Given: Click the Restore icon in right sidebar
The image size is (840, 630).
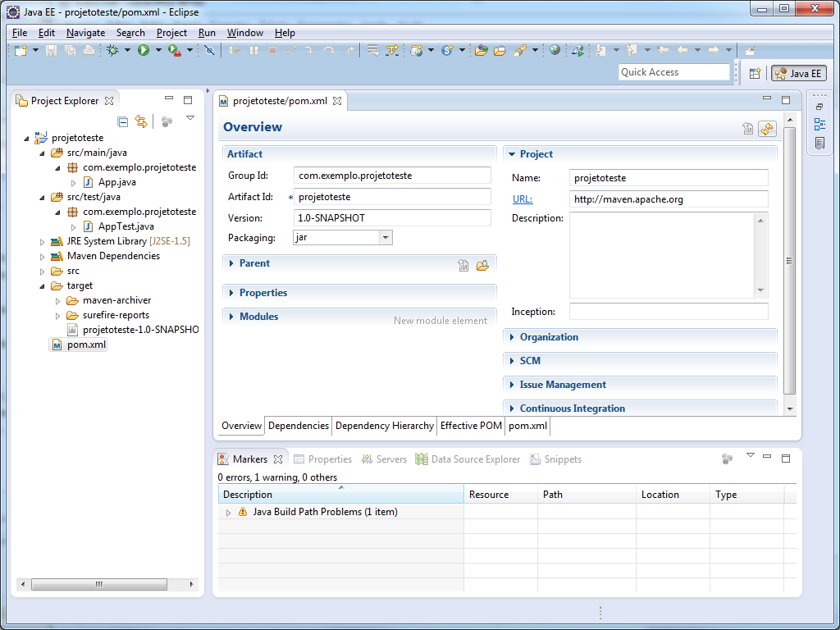Looking at the screenshot, I should click(x=819, y=107).
